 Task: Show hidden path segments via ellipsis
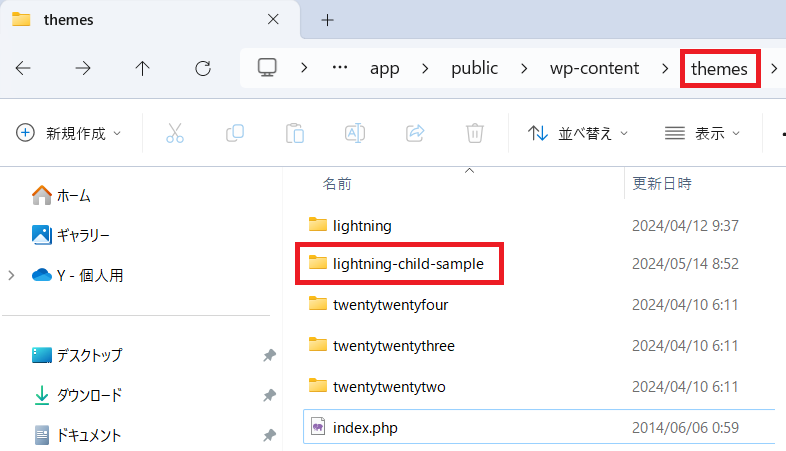coord(340,68)
